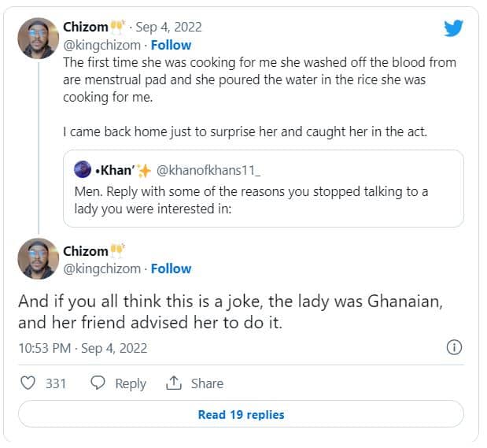
Task: Click the Share label text
Action: point(207,383)
